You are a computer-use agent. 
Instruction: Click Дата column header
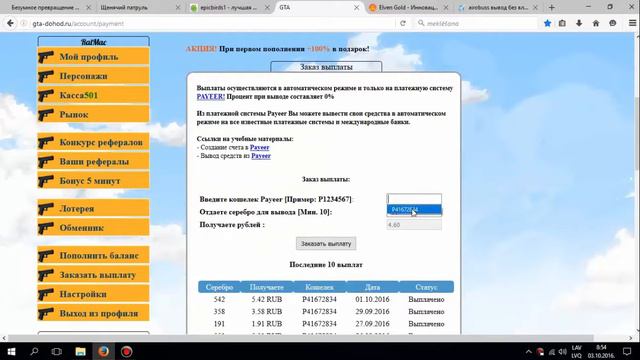tap(373, 287)
